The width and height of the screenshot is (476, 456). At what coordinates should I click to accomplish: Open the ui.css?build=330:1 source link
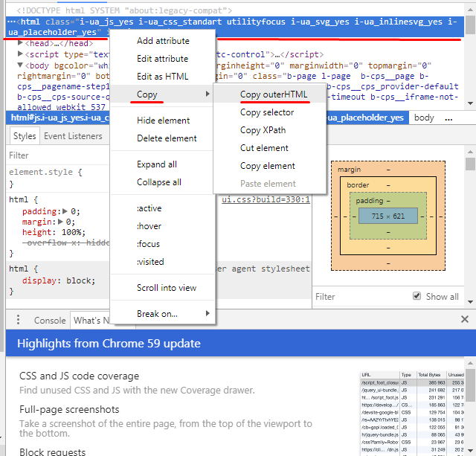pos(266,199)
